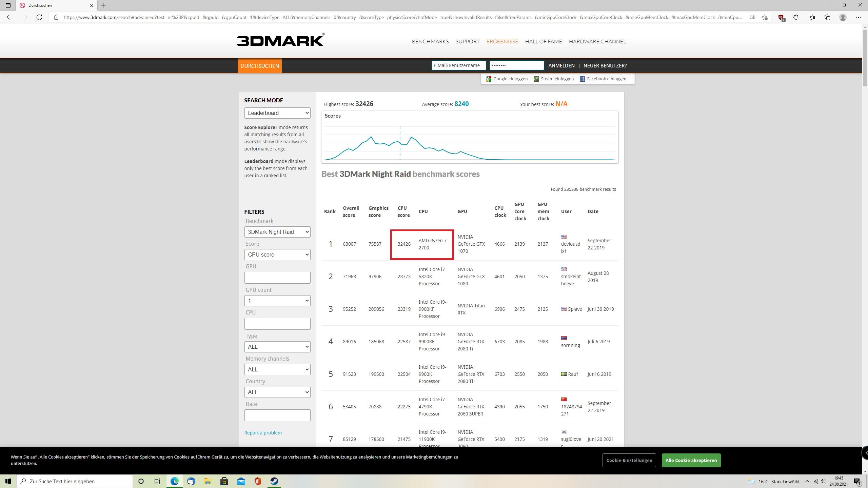
Task: Click the 3DMARK logo
Action: click(x=280, y=40)
